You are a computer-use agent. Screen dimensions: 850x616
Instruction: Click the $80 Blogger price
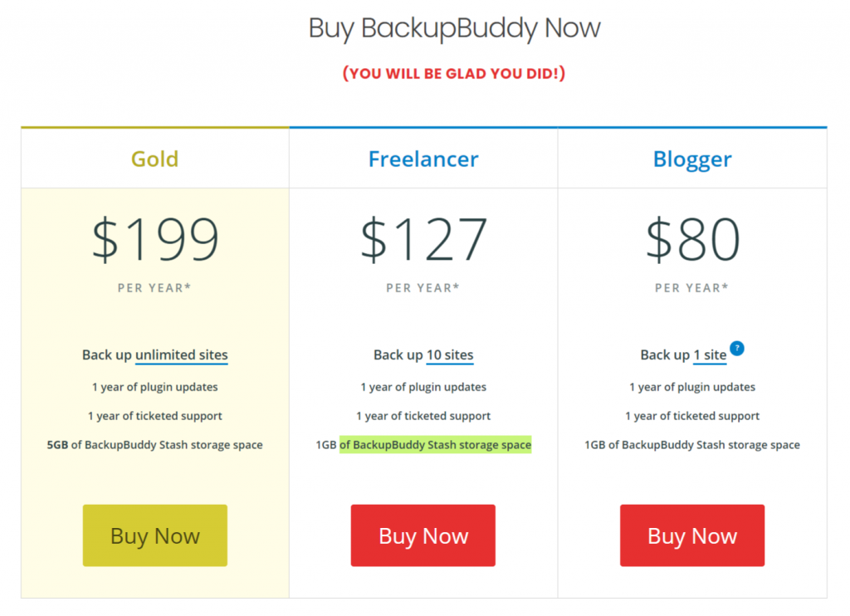point(693,239)
